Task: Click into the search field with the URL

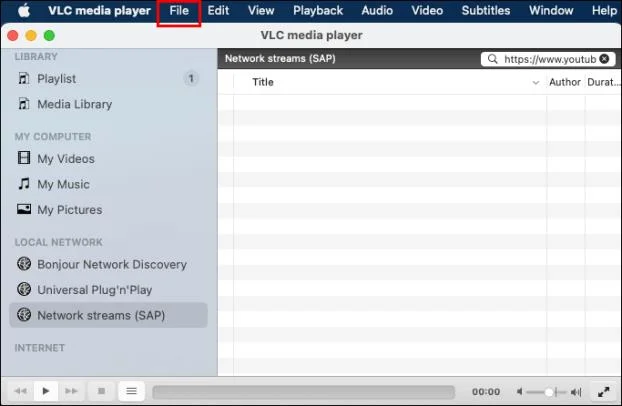Action: 548,59
